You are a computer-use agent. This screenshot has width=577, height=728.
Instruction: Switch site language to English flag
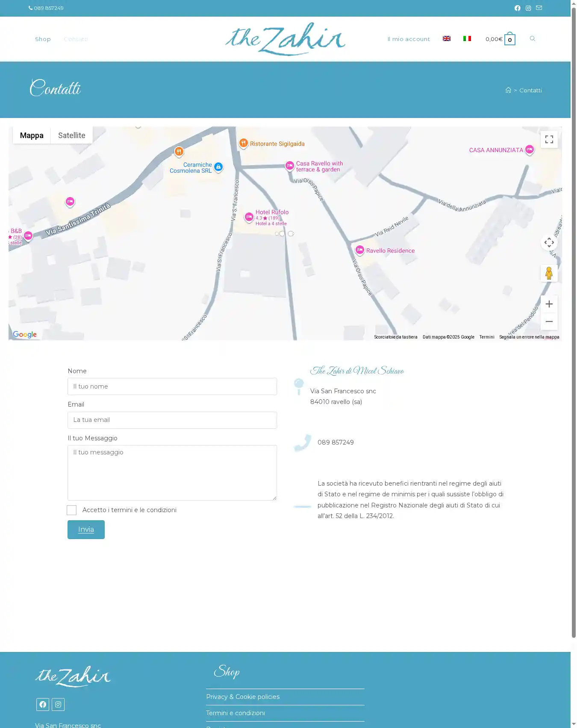click(447, 39)
